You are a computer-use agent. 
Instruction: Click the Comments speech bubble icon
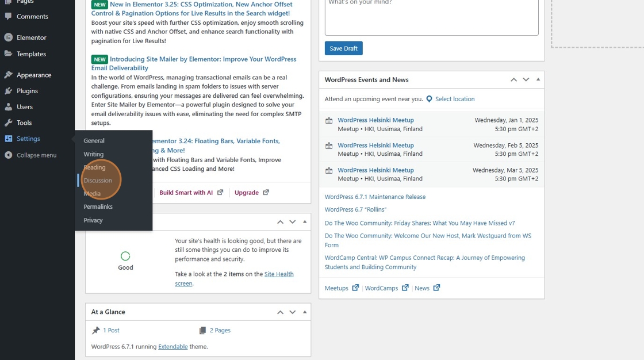(x=8, y=17)
